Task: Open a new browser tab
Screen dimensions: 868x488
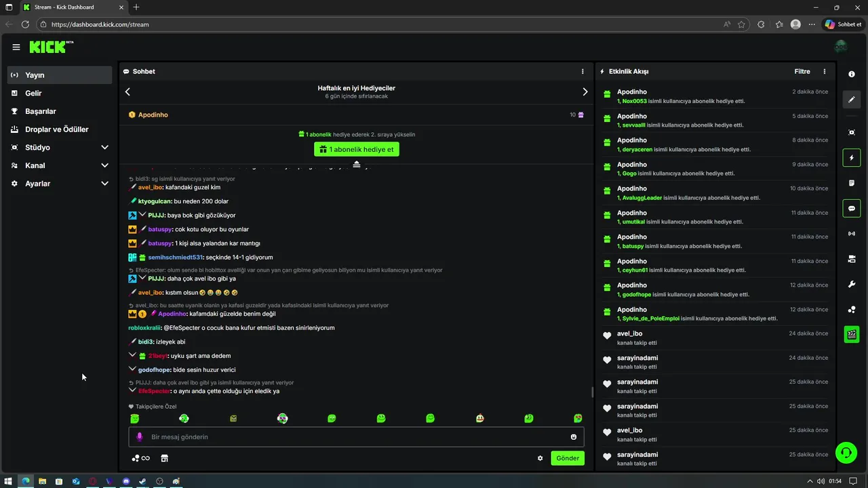Action: pos(136,7)
